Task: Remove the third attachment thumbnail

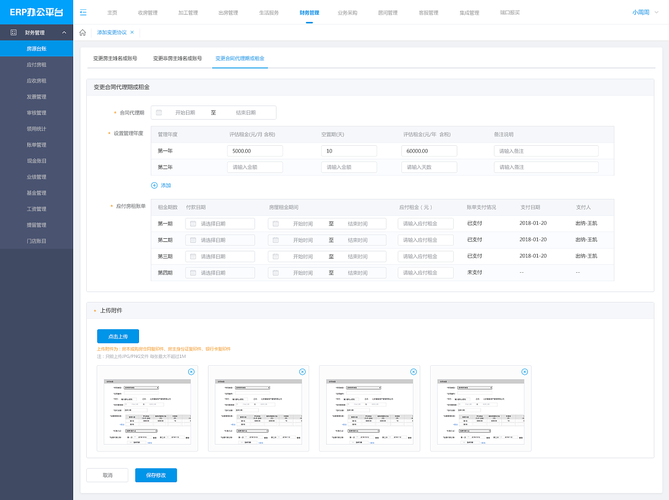Action: coord(413,372)
